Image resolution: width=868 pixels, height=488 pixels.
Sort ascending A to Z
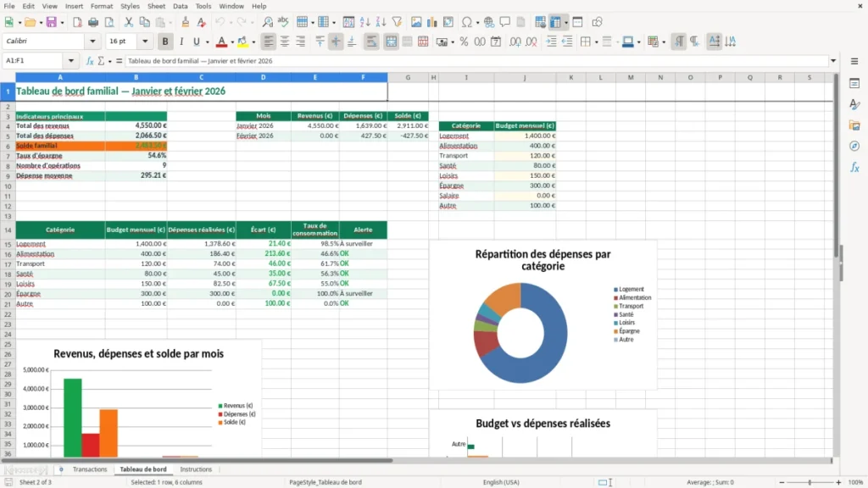[364, 22]
